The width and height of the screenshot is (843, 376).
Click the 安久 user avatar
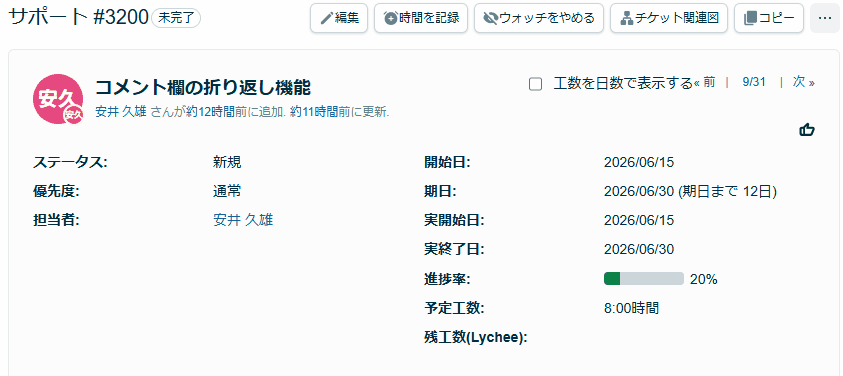click(x=58, y=99)
